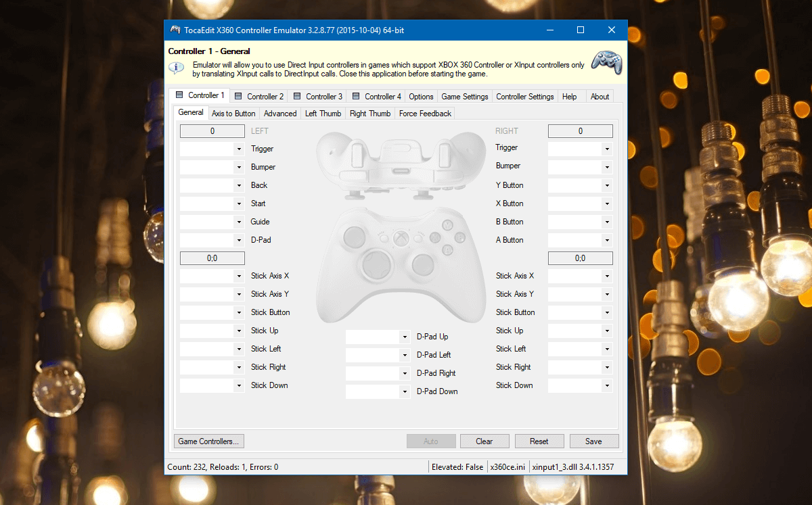The image size is (812, 505).
Task: Click the Controller 2 tab status icon
Action: 238,96
